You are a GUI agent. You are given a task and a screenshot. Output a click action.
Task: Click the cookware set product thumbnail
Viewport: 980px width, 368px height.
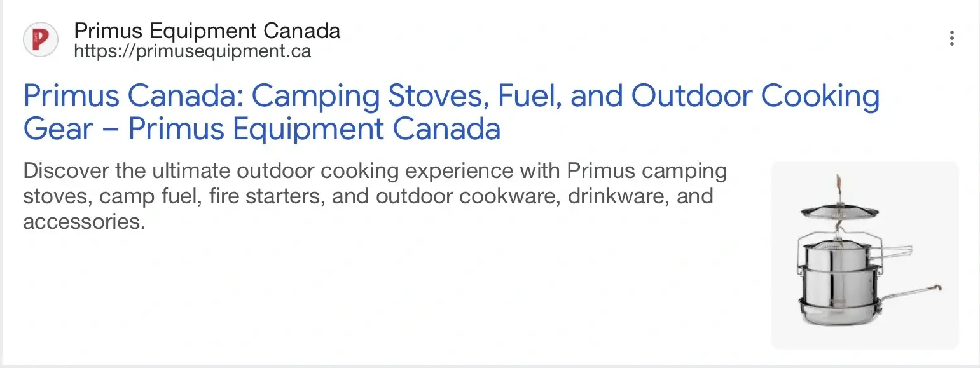[x=864, y=255]
